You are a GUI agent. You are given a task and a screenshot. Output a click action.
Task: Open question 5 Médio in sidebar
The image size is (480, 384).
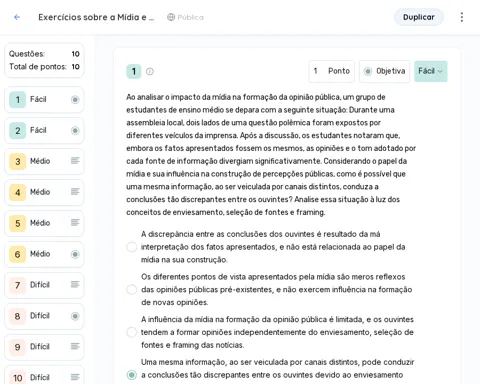pos(44,223)
